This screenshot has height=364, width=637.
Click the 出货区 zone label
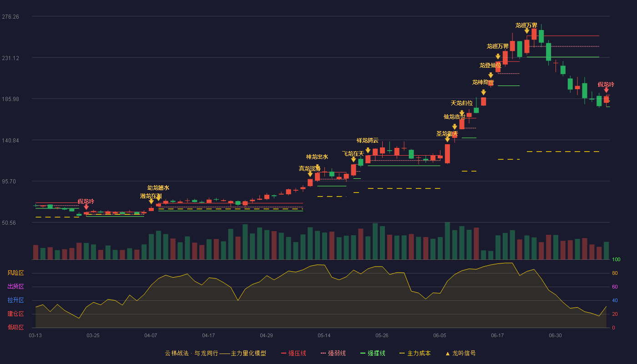click(x=15, y=287)
